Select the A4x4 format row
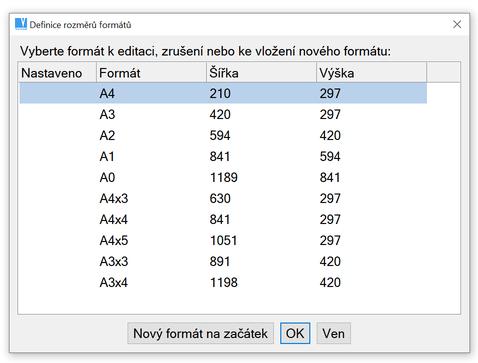478x363 pixels. click(x=223, y=219)
